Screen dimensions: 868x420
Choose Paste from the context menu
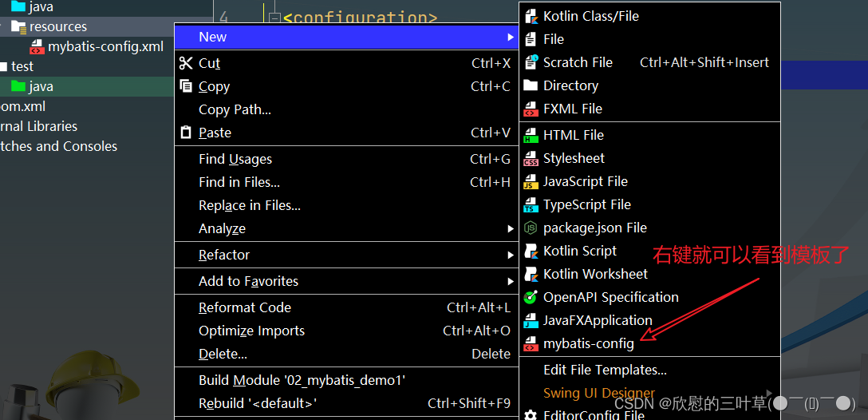tap(346, 133)
